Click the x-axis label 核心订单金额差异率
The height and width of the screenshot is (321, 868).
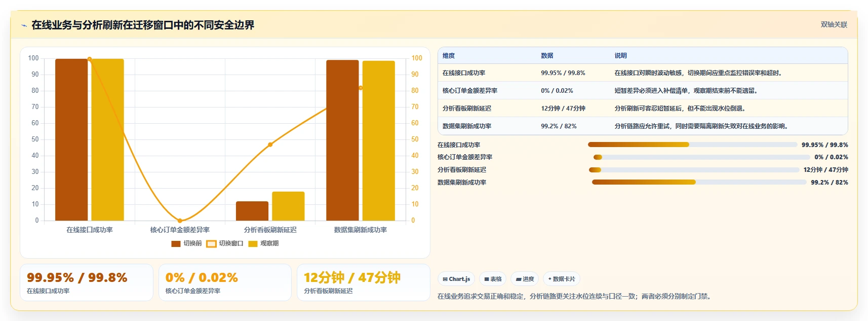pyautogui.click(x=180, y=230)
